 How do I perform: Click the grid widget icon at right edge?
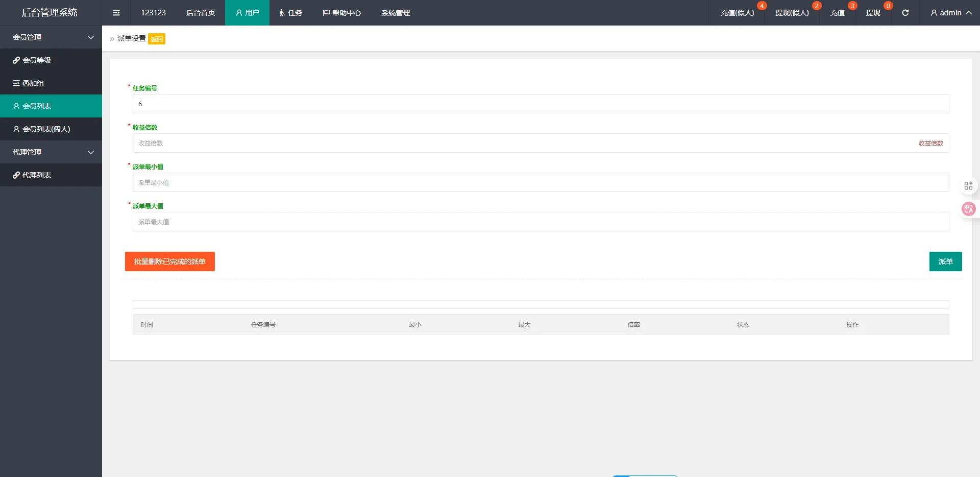[968, 186]
